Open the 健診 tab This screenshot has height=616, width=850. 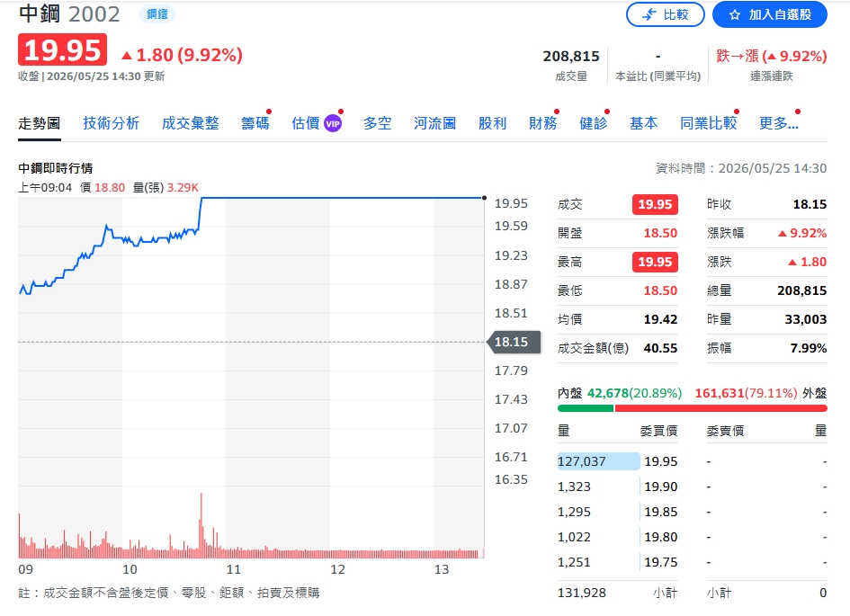[593, 123]
